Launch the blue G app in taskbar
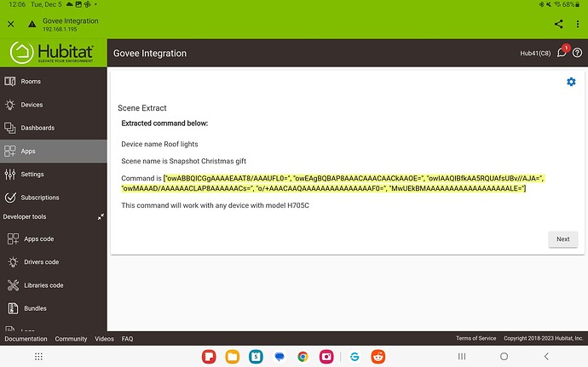The height and width of the screenshot is (367, 588). coord(355,357)
